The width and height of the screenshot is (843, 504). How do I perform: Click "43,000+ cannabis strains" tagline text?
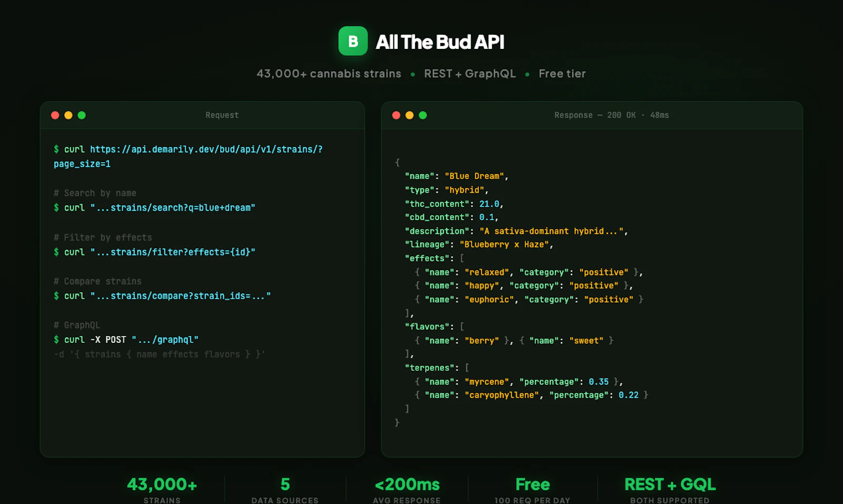pos(329,74)
